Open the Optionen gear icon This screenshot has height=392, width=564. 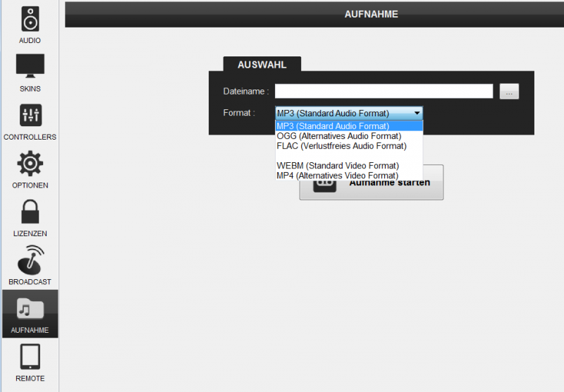tap(30, 164)
